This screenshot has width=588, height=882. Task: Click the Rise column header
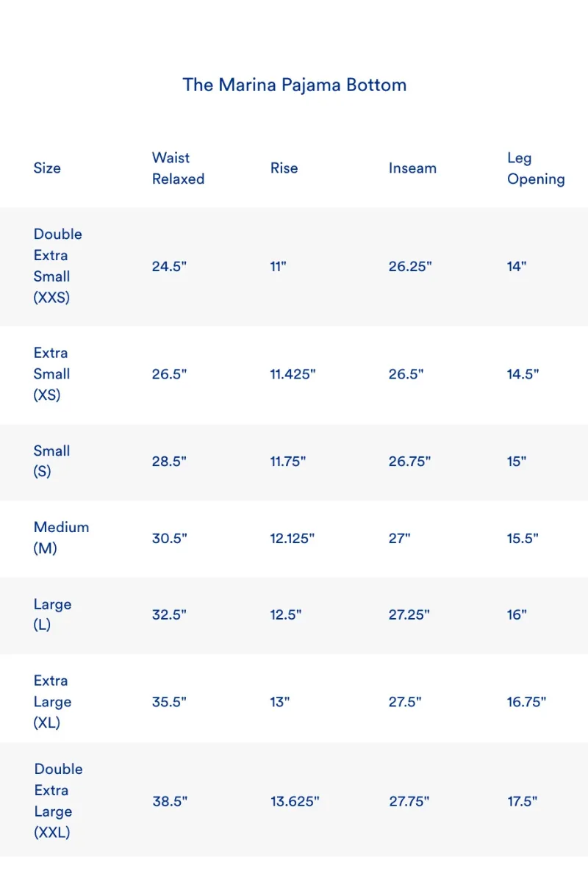pyautogui.click(x=284, y=168)
